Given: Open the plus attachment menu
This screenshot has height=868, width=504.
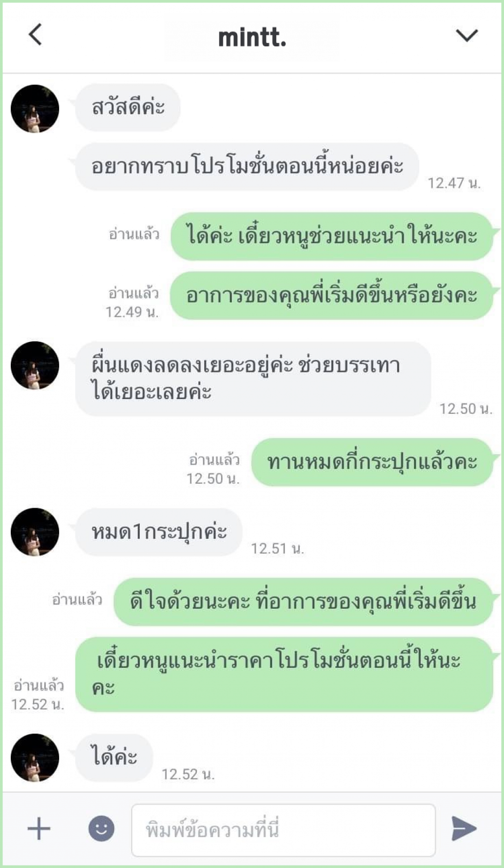Looking at the screenshot, I should pos(39,829).
